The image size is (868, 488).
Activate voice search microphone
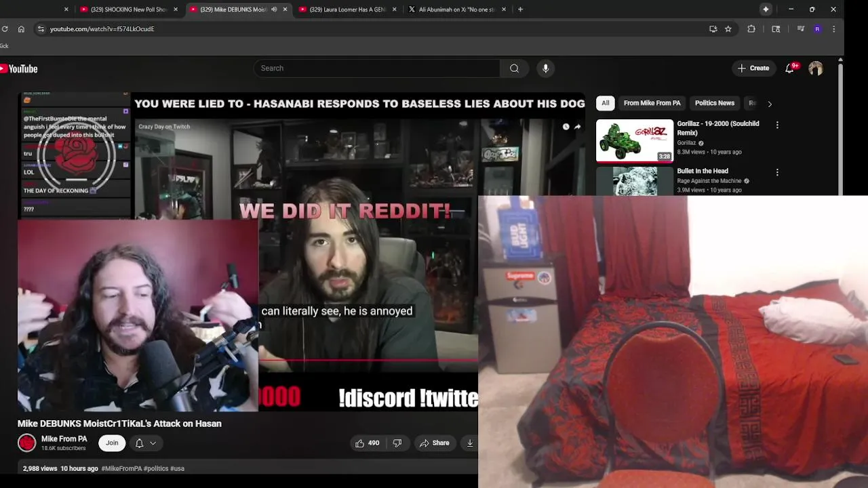[x=545, y=68]
